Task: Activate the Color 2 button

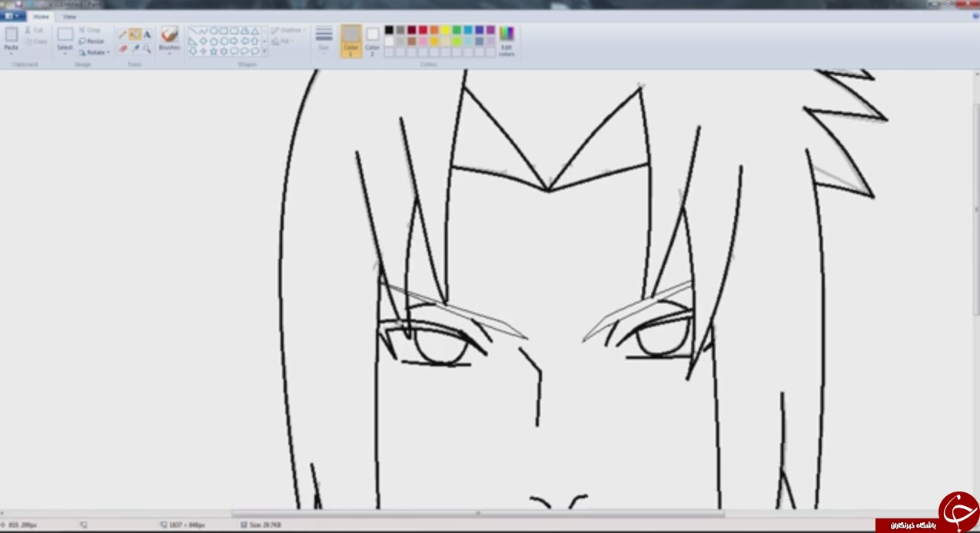Action: [x=373, y=41]
